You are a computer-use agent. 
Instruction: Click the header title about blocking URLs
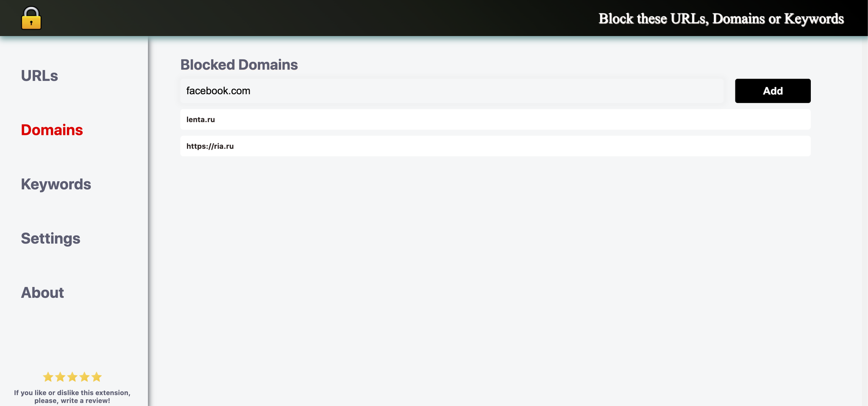pyautogui.click(x=721, y=19)
